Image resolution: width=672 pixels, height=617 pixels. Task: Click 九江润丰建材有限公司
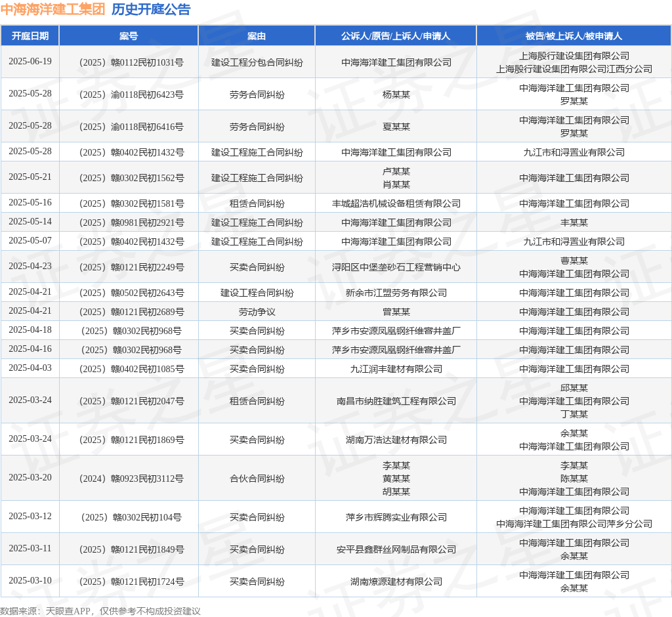[396, 369]
